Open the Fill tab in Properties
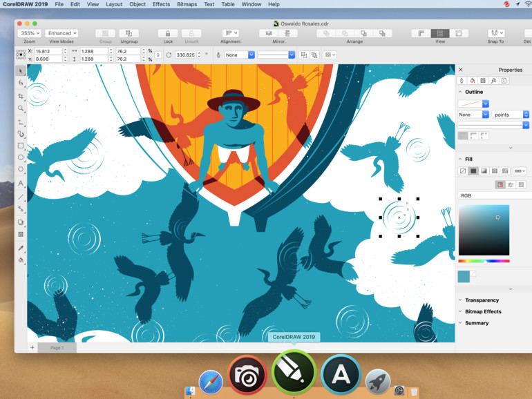Viewport: 532px width, 399px height. point(472,81)
